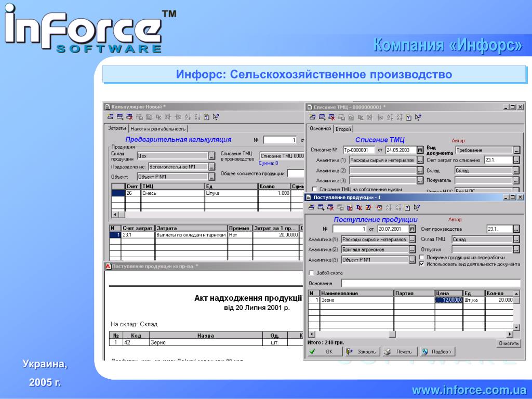Click add row icon in Поступление продукции toolbar

321,208
